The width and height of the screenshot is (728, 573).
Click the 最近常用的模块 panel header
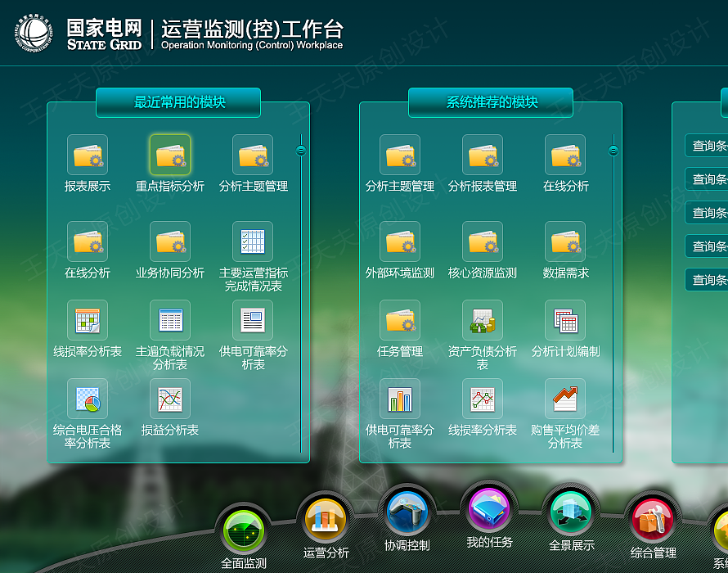[x=178, y=102]
